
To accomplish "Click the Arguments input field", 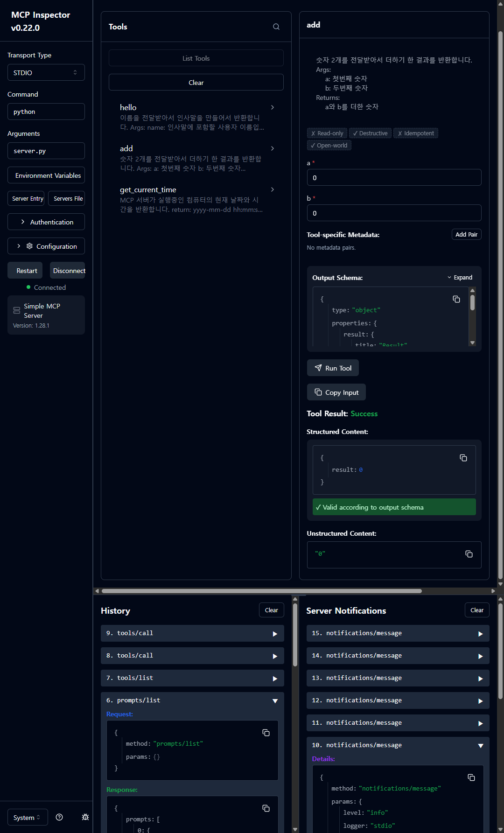I will (x=46, y=151).
